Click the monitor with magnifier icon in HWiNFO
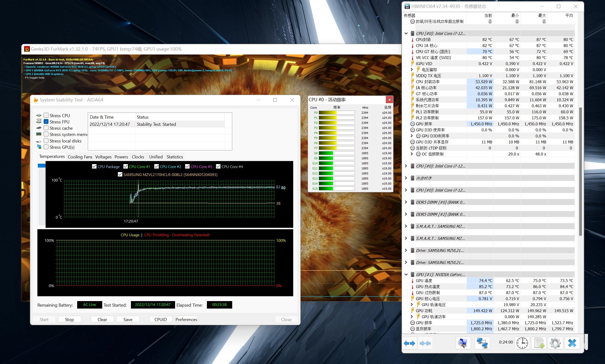Image resolution: width=605 pixels, height=364 pixels. (463, 343)
